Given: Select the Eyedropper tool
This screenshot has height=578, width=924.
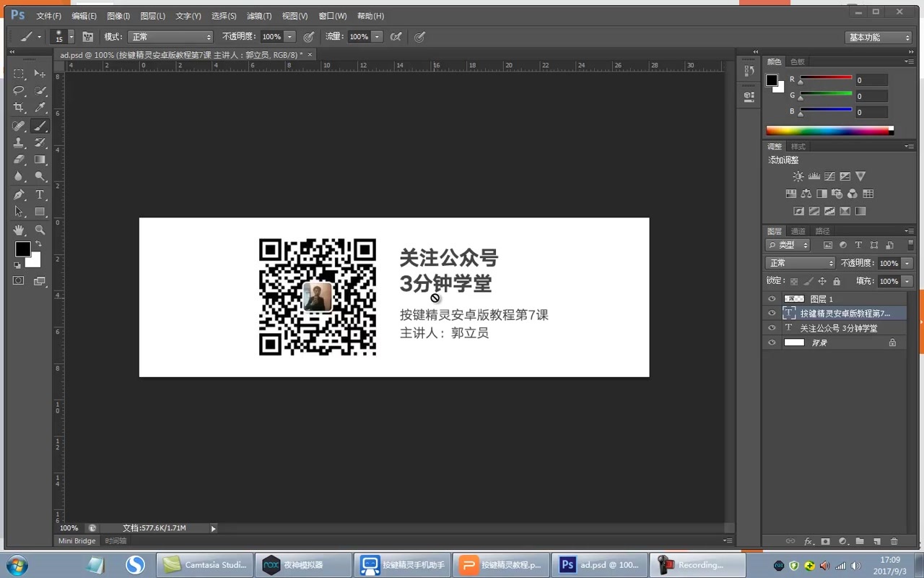Looking at the screenshot, I should coord(40,108).
